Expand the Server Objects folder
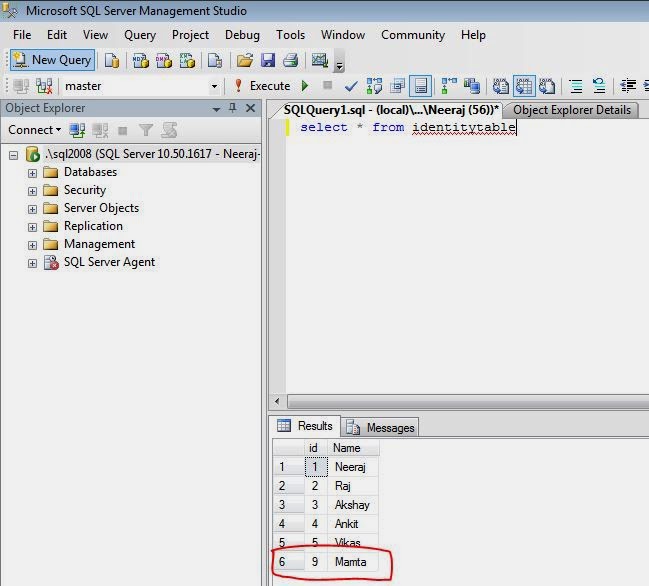Image resolution: width=649 pixels, height=586 pixels. tap(32, 209)
